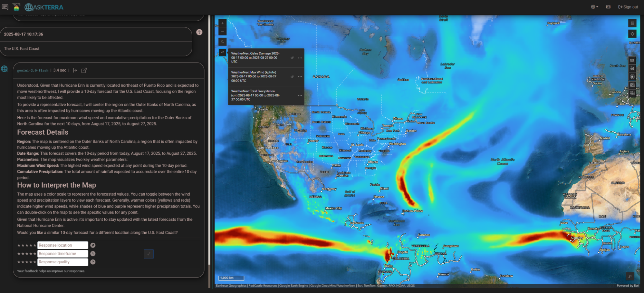Zoom out on the map
This screenshot has height=293, width=644.
[x=222, y=32]
